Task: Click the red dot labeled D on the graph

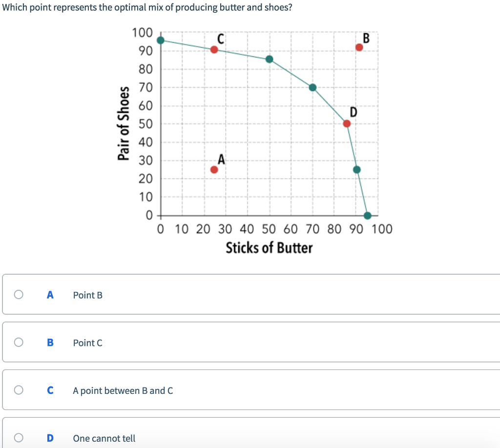Action: (346, 123)
